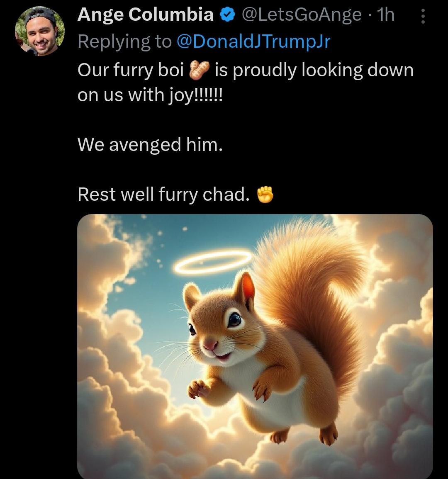Click the blue verified checkmark badge
The height and width of the screenshot is (479, 448).
click(x=227, y=16)
